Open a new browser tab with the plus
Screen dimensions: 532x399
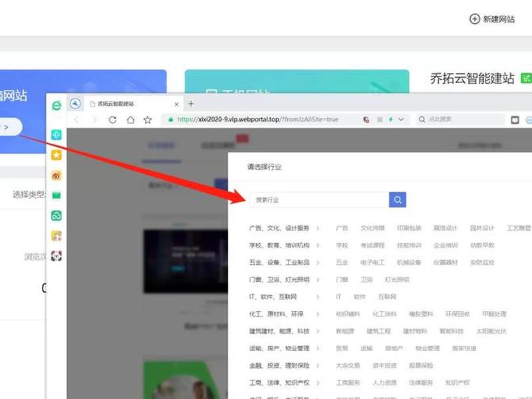click(191, 104)
